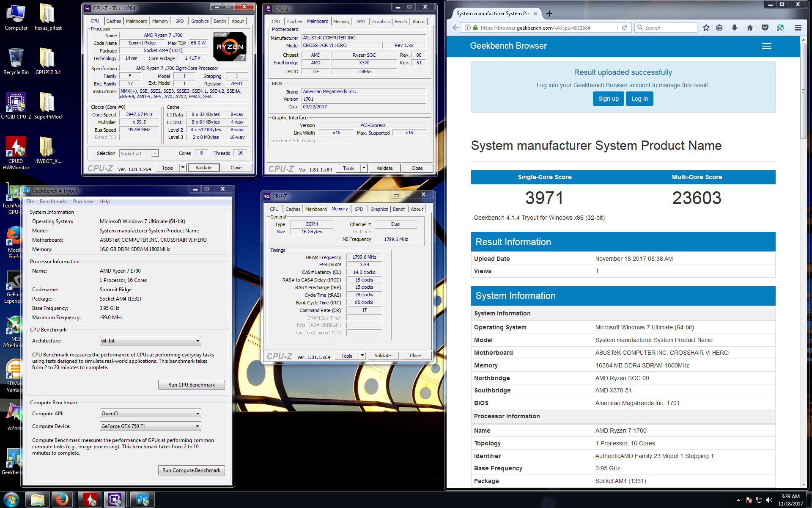This screenshot has height=508, width=812.
Task: Open the Recycle Bin icon
Action: (x=16, y=61)
